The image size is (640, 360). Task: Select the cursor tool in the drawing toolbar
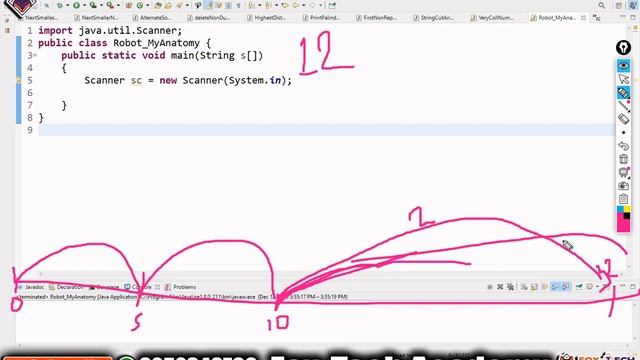click(x=623, y=79)
